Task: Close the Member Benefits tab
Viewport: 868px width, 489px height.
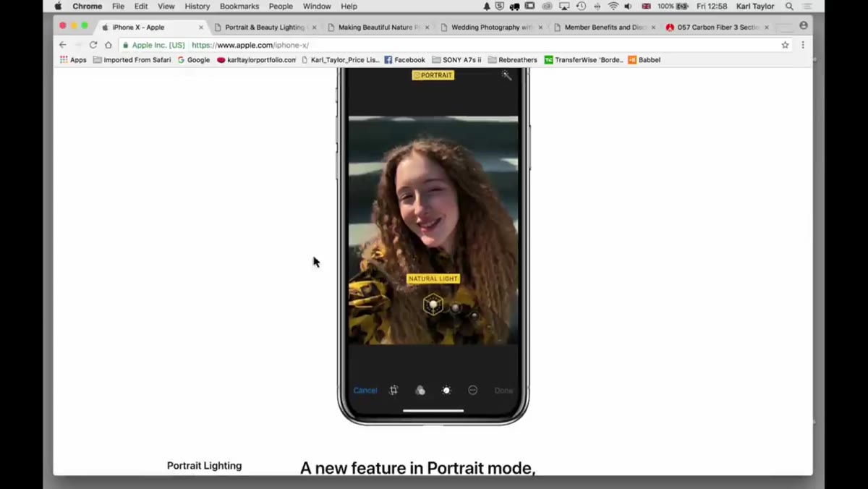Action: coord(653,27)
